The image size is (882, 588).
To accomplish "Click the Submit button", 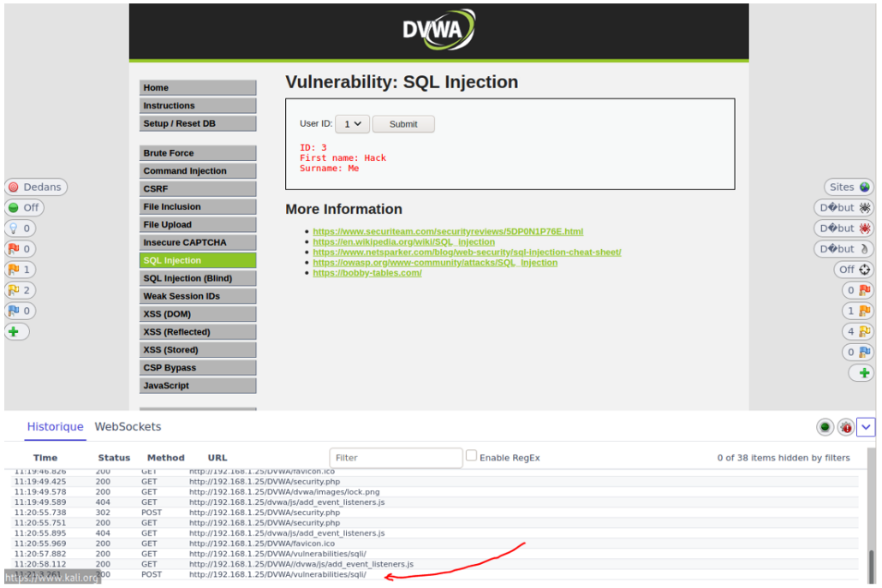I will click(403, 124).
